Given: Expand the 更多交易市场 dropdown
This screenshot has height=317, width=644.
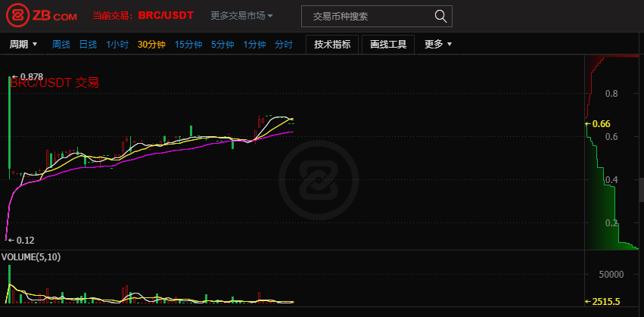Looking at the screenshot, I should pos(241,16).
